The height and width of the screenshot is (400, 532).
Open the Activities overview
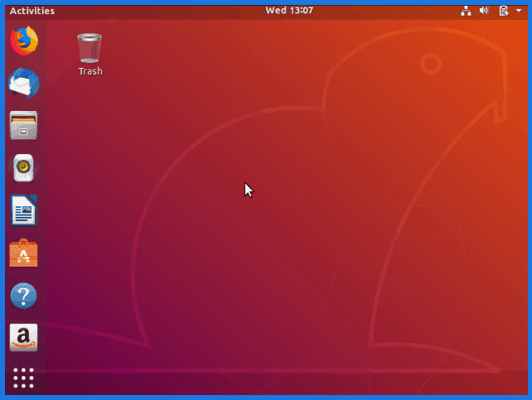pyautogui.click(x=31, y=11)
